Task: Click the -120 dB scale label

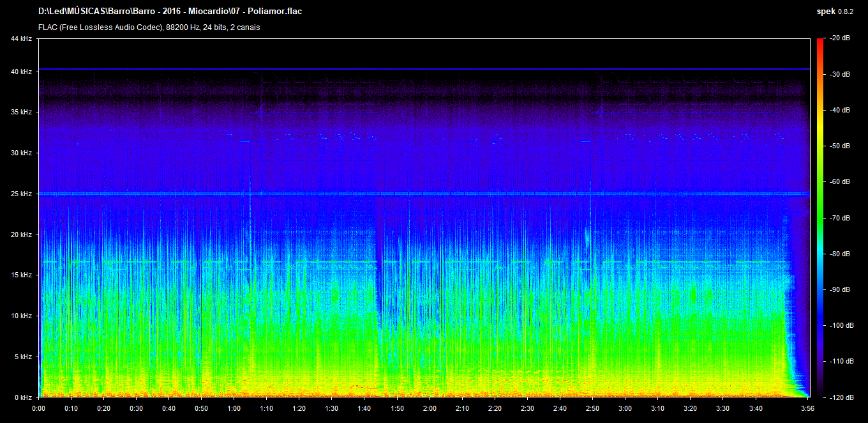Action: point(841,397)
